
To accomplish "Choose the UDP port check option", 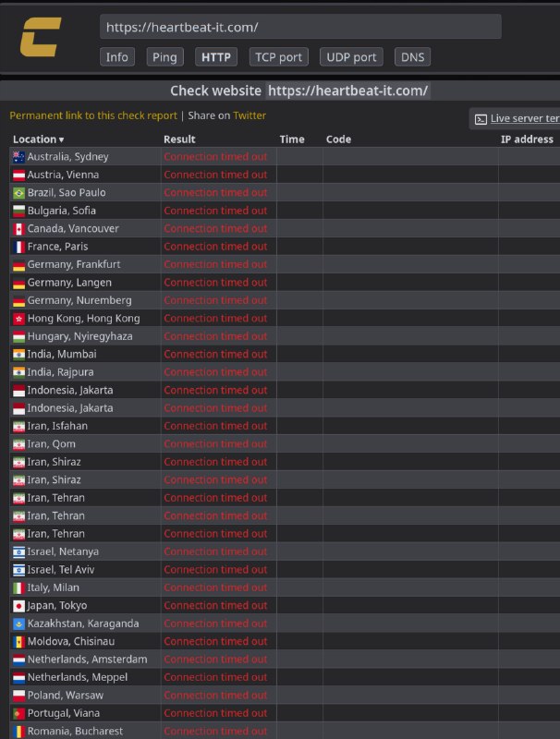I will click(351, 57).
